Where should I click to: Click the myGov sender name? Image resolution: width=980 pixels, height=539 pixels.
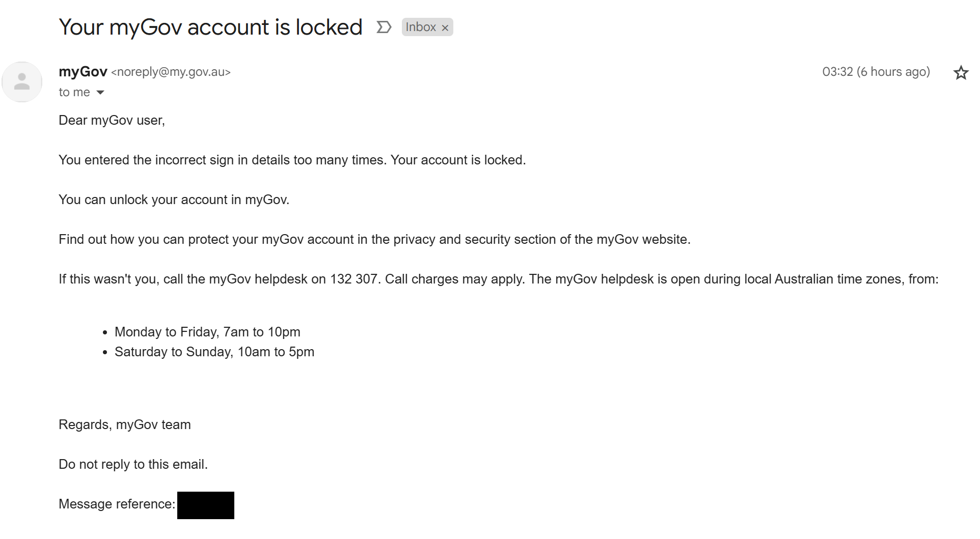tap(83, 72)
